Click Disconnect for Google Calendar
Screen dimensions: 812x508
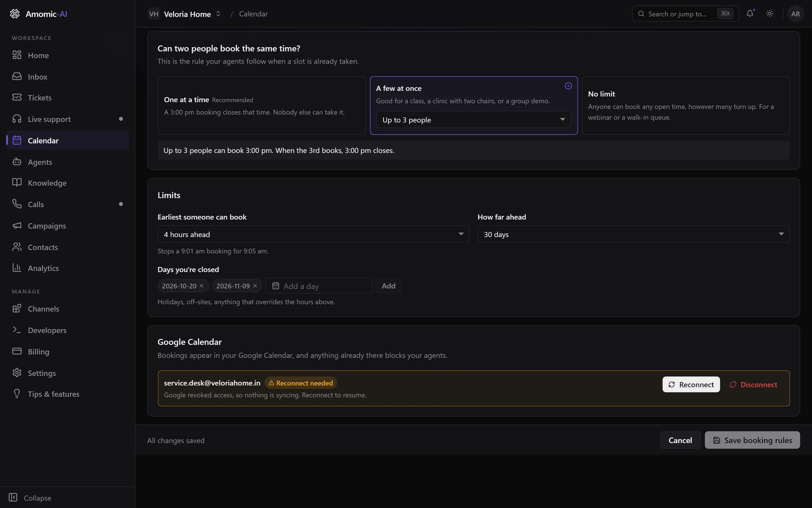tap(753, 385)
